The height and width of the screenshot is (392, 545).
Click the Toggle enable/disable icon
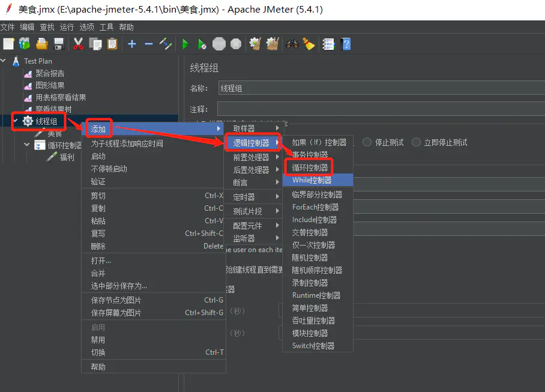tap(166, 44)
